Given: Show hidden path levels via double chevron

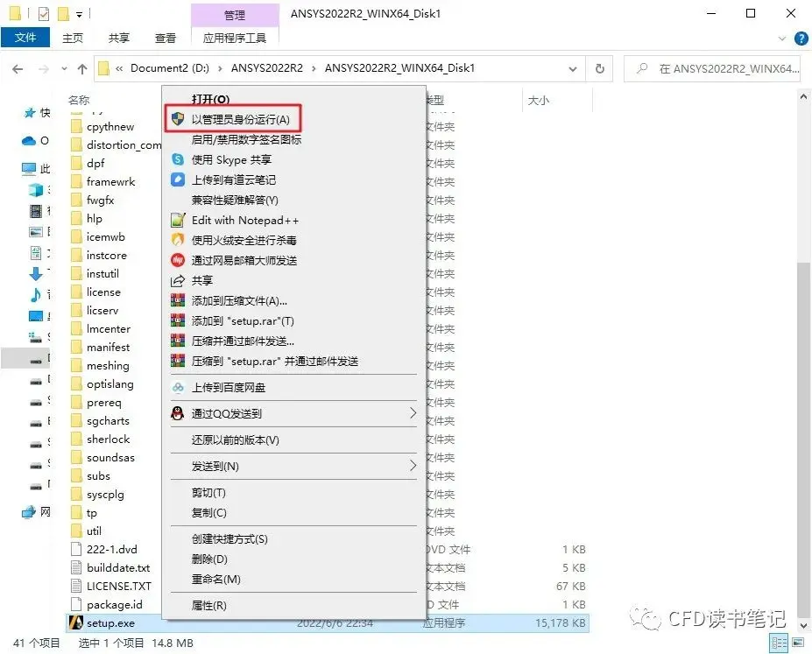Looking at the screenshot, I should coord(119,68).
